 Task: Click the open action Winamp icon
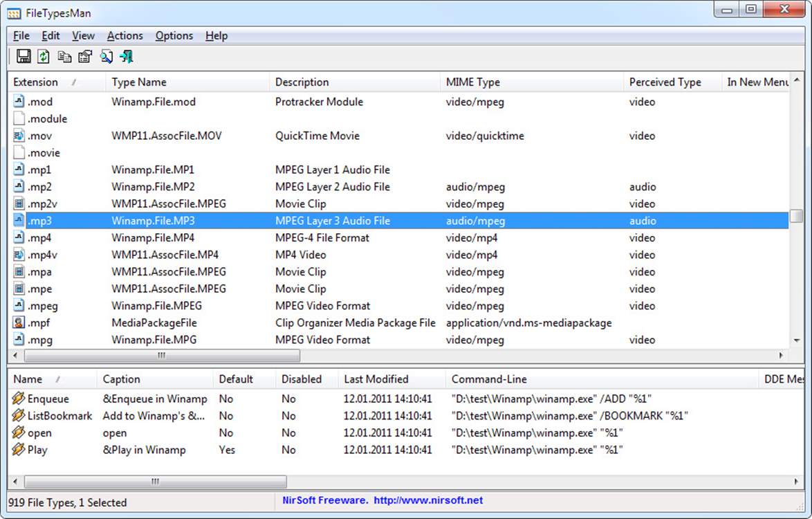point(18,432)
